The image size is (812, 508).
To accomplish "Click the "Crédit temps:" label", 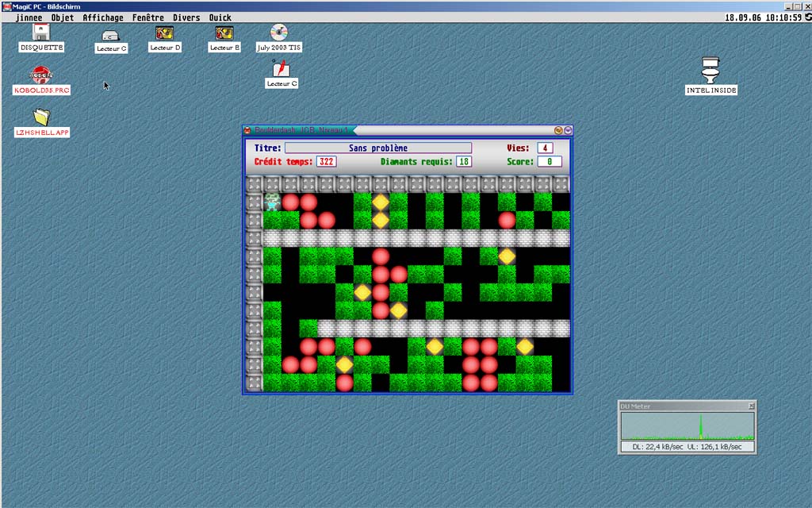I will (x=283, y=161).
